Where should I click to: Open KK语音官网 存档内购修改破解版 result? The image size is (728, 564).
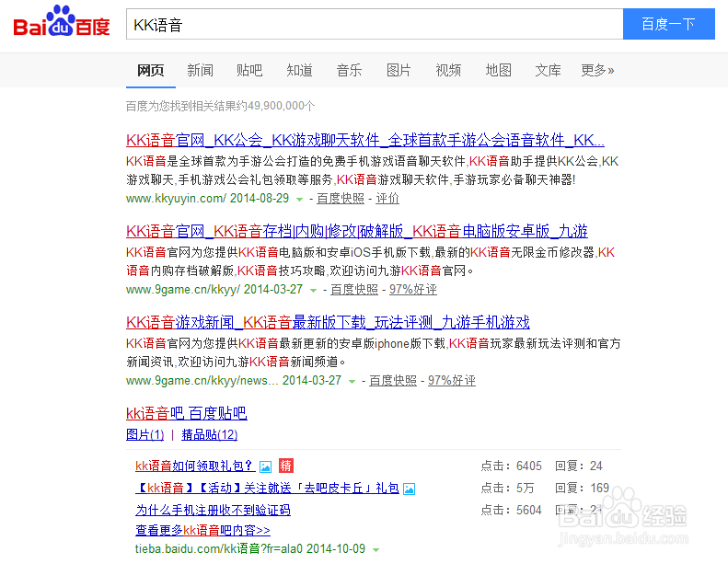[356, 231]
